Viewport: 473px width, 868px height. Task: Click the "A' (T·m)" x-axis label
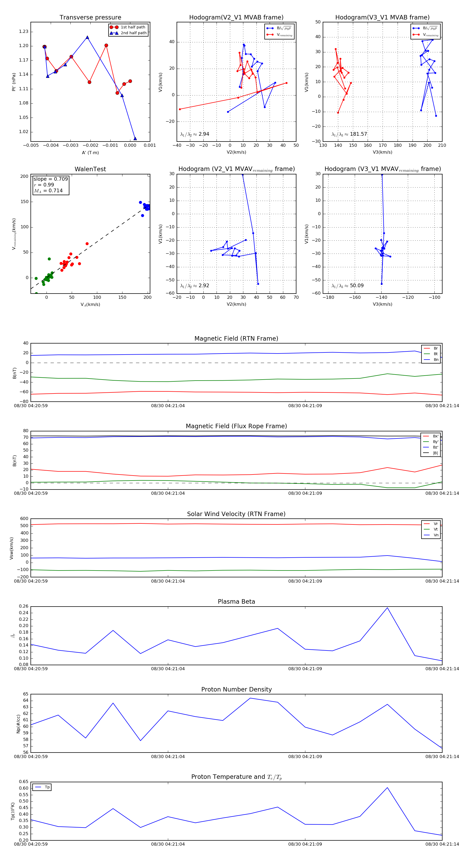(x=90, y=153)
